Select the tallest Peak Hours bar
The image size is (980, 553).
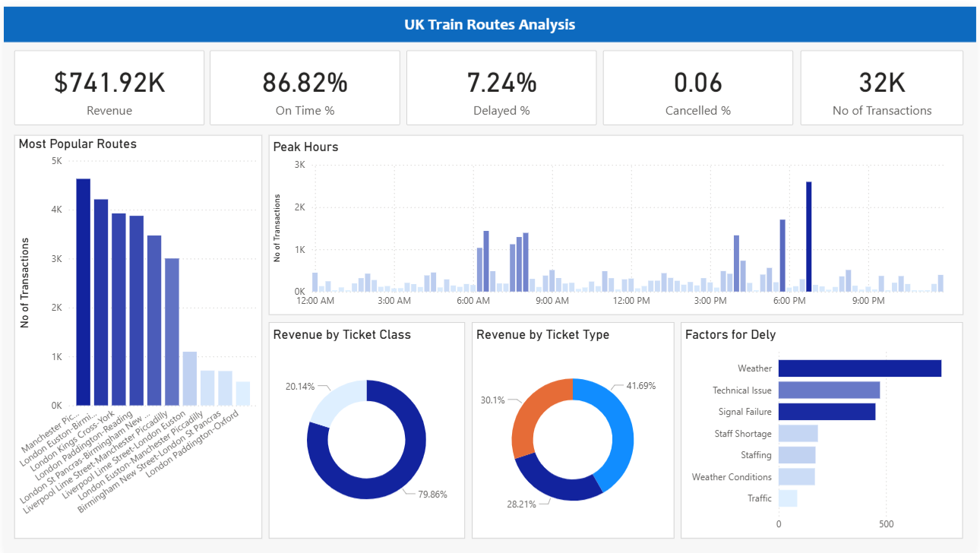(809, 236)
